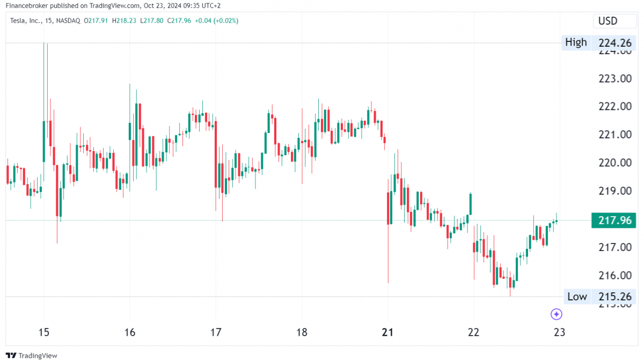Click date 23 on the time axis

coord(559,332)
